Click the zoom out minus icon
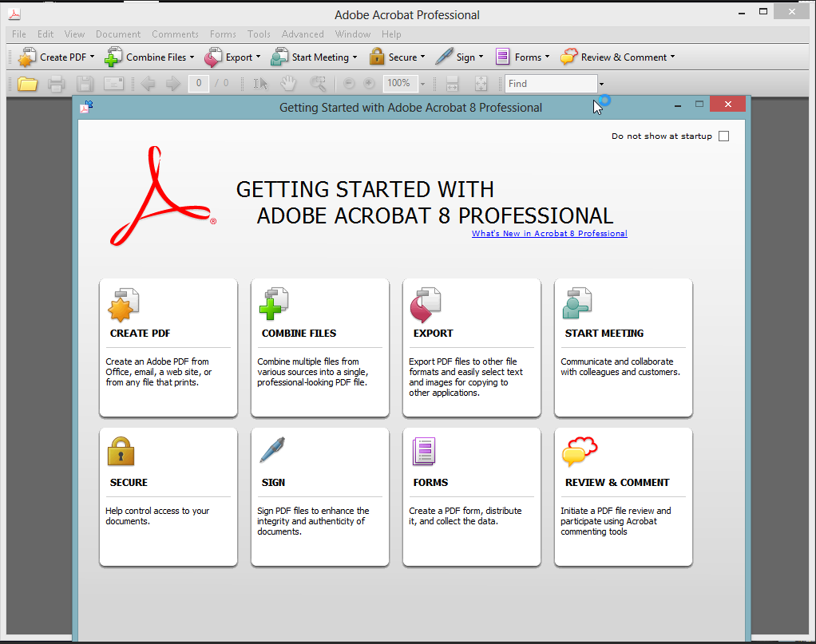The height and width of the screenshot is (644, 816). pos(349,83)
